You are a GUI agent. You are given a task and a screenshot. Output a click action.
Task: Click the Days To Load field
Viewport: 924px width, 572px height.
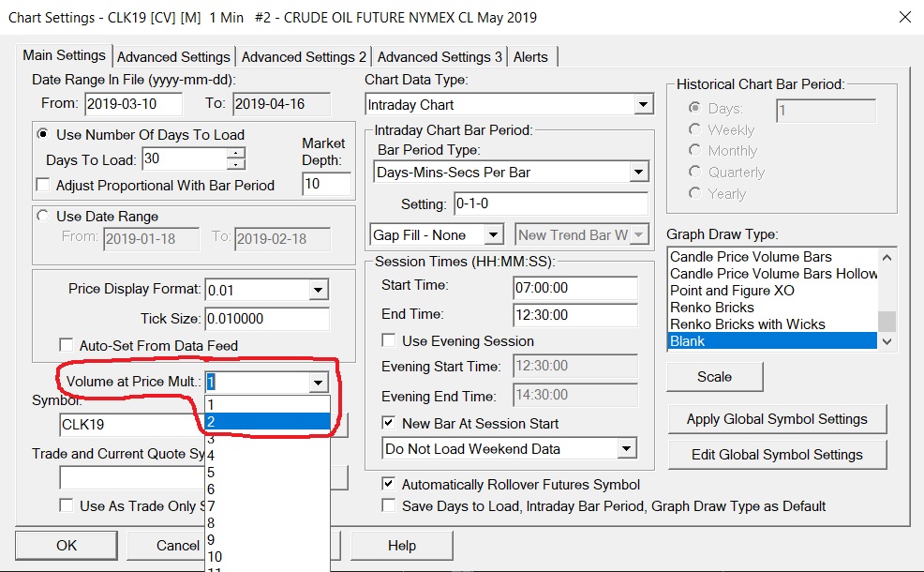185,158
